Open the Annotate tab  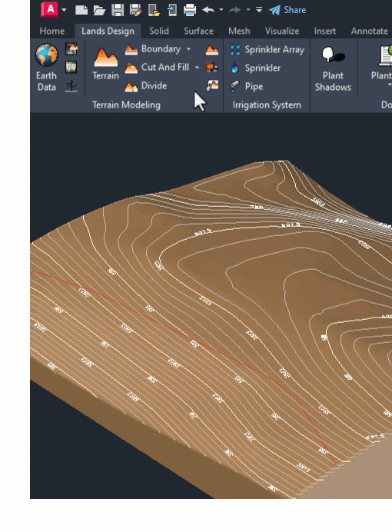(x=369, y=31)
